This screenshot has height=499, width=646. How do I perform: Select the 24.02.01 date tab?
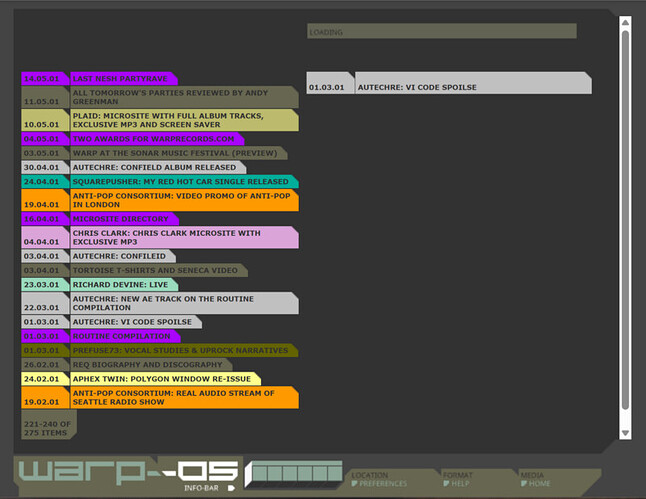point(45,379)
